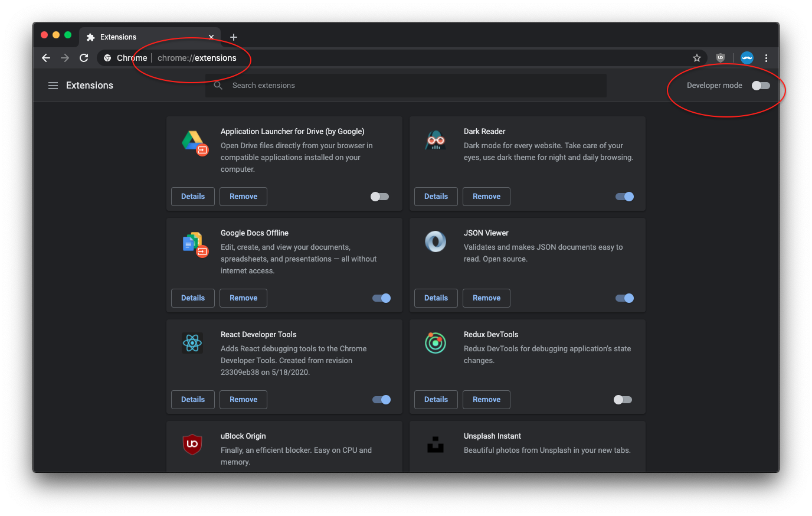Click the Unsplash Instant icon
The height and width of the screenshot is (516, 812).
click(436, 445)
